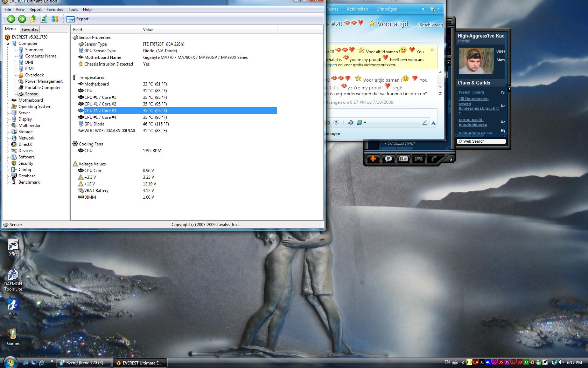
Task: Open the Tools menu
Action: (x=73, y=9)
